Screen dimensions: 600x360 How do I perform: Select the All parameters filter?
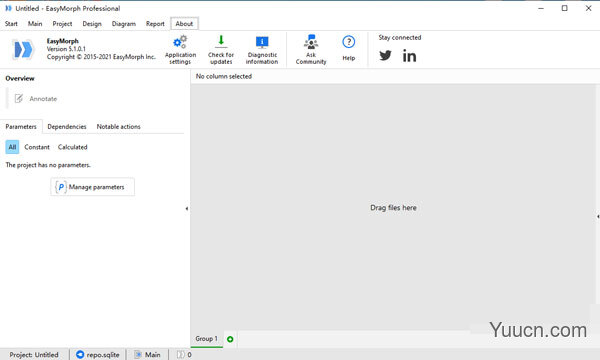pos(12,147)
